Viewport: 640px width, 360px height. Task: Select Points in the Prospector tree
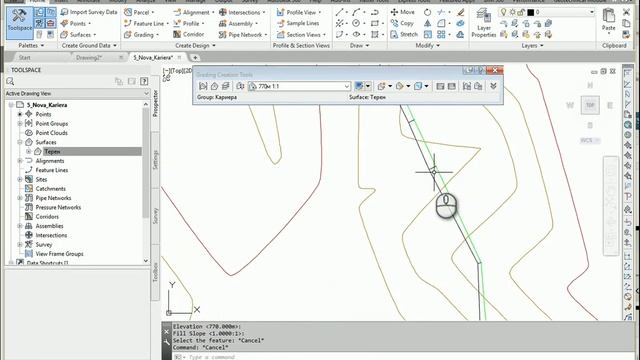(43, 114)
